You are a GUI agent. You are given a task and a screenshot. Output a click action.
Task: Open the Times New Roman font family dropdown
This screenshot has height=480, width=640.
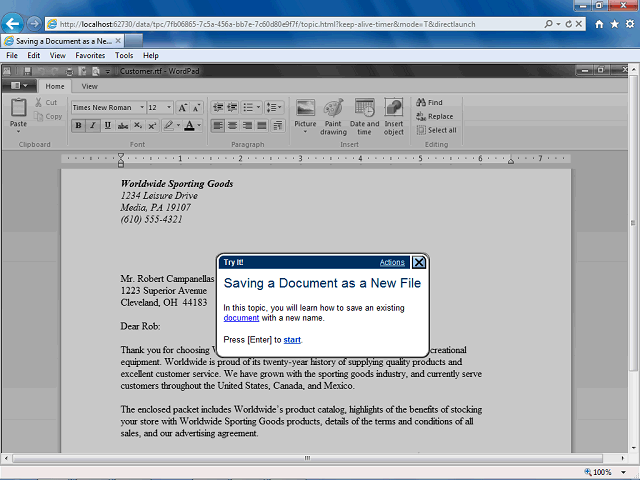click(142, 108)
